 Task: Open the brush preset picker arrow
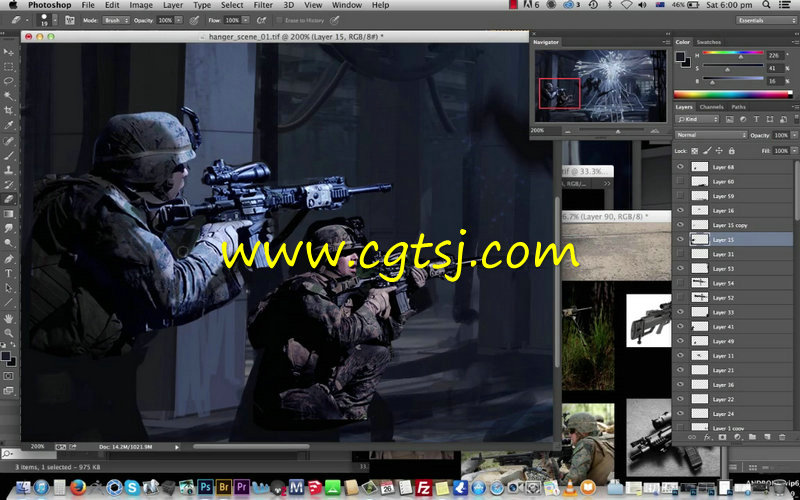[55, 21]
